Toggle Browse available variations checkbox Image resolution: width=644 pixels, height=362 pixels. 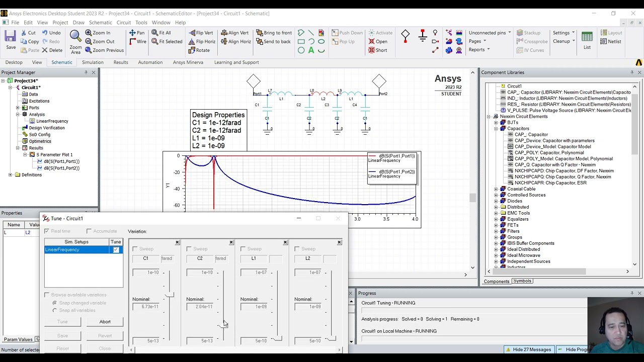(x=47, y=295)
